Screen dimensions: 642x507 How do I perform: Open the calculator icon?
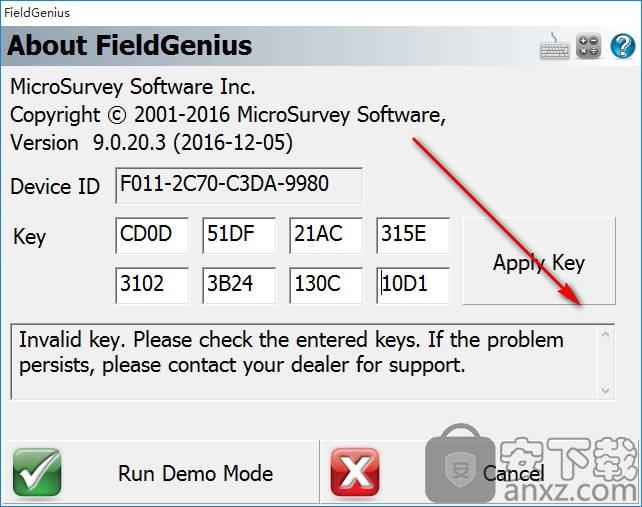pyautogui.click(x=588, y=46)
